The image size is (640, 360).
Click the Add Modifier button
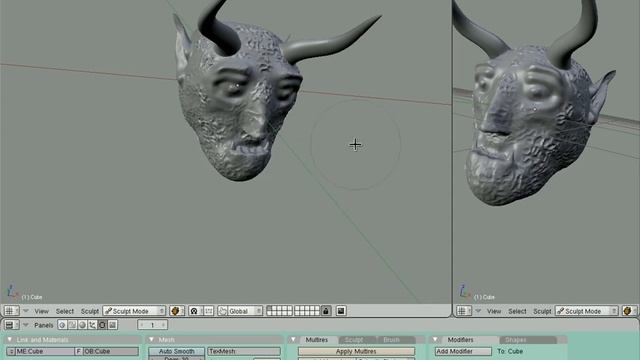pos(463,351)
